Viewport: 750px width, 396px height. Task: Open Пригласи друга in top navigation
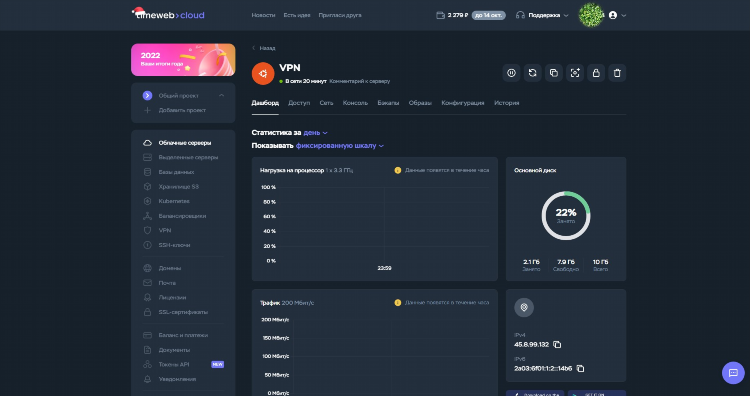[x=340, y=15]
